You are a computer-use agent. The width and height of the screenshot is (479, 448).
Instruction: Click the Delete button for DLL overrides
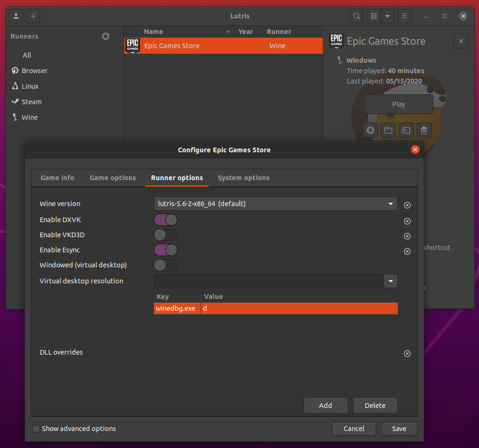[x=375, y=405]
